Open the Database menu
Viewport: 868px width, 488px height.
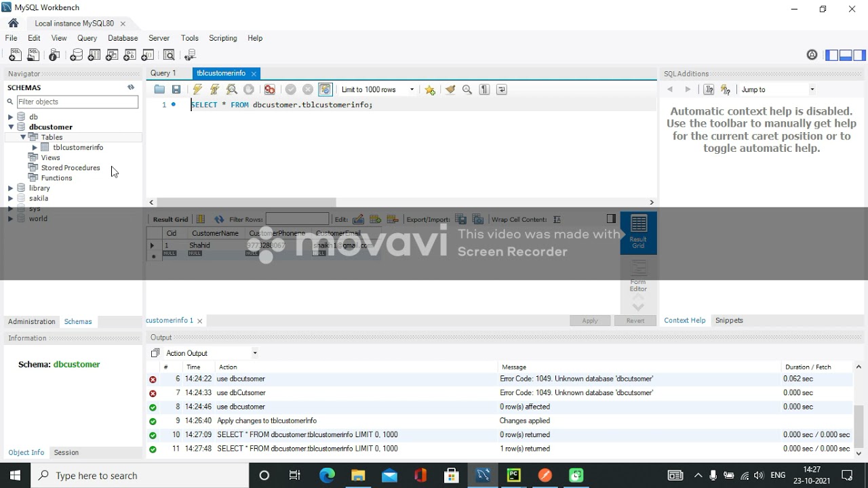point(123,38)
